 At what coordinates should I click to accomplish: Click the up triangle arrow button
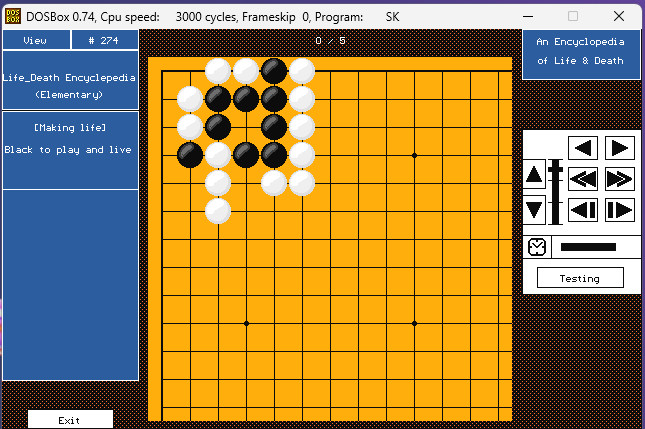534,174
